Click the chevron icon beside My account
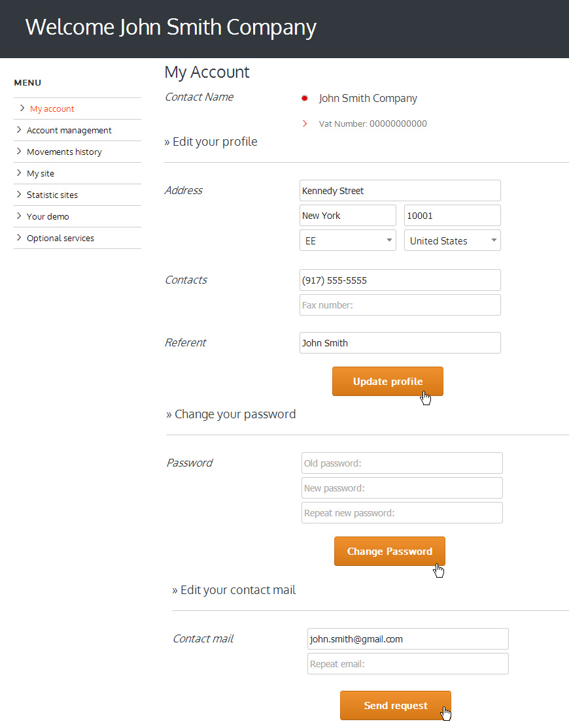Image resolution: width=569 pixels, height=728 pixels. (x=22, y=108)
